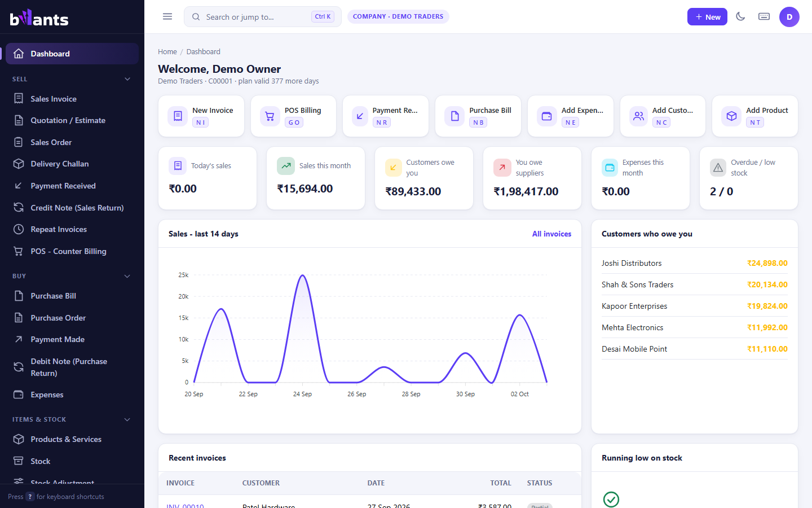Open Debit Note (Purchase Return)
The height and width of the screenshot is (508, 812).
[x=72, y=367]
